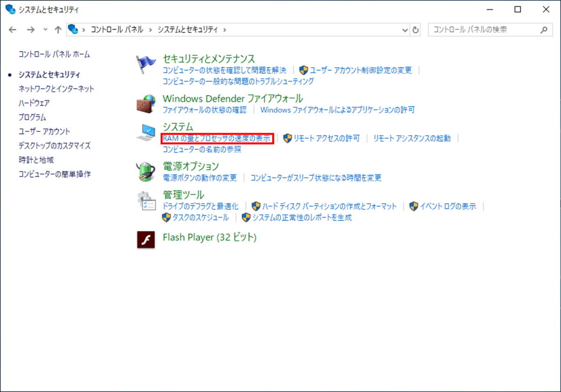Select システムとセキュリティ in the sidebar
Viewport: 561px width, 392px height.
(49, 74)
